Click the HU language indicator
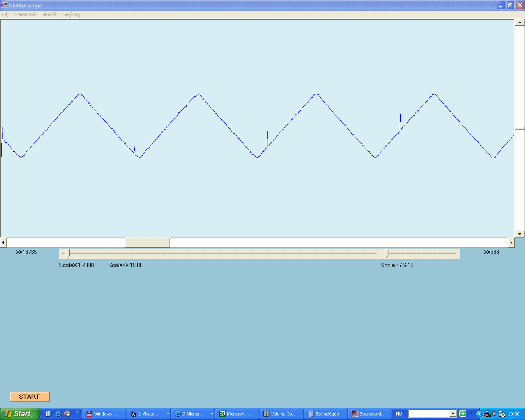This screenshot has width=525, height=420. [x=399, y=414]
